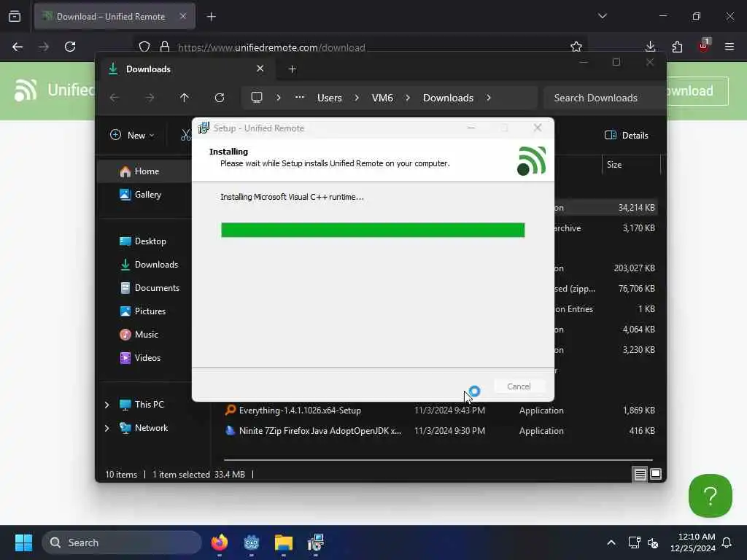Switch Explorer to details list view

pyautogui.click(x=640, y=474)
